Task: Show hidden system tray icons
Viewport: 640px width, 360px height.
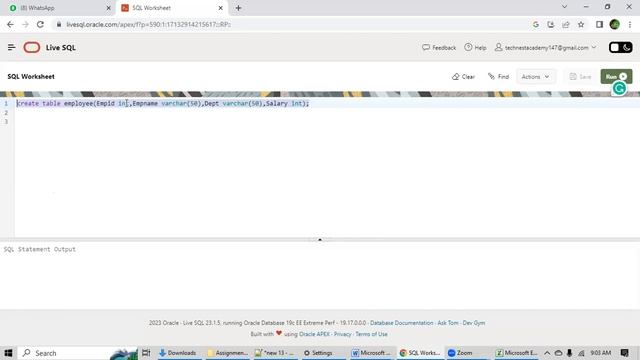Action: 547,353
